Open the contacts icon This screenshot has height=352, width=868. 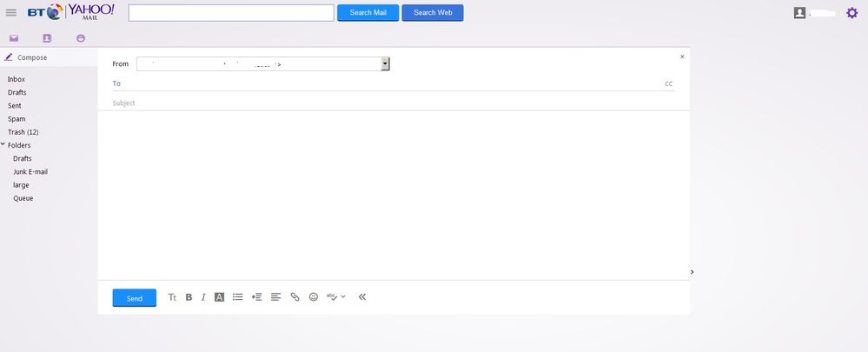click(47, 38)
